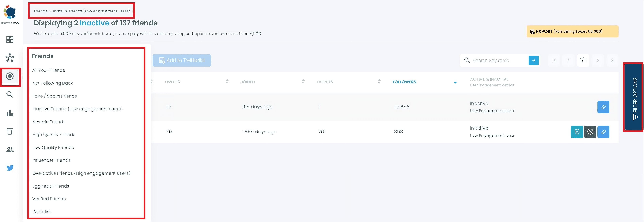Click the trash bin sidebar icon
The image size is (644, 222).
(x=10, y=131)
